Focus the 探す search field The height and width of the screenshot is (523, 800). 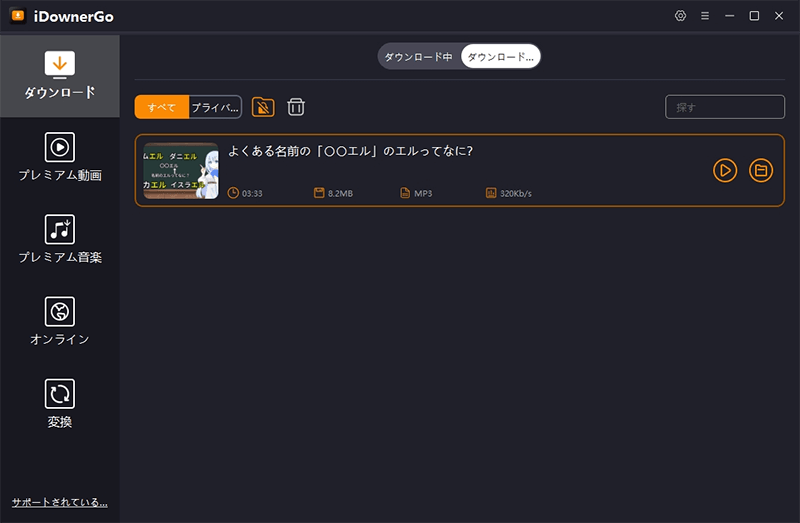pyautogui.click(x=724, y=107)
